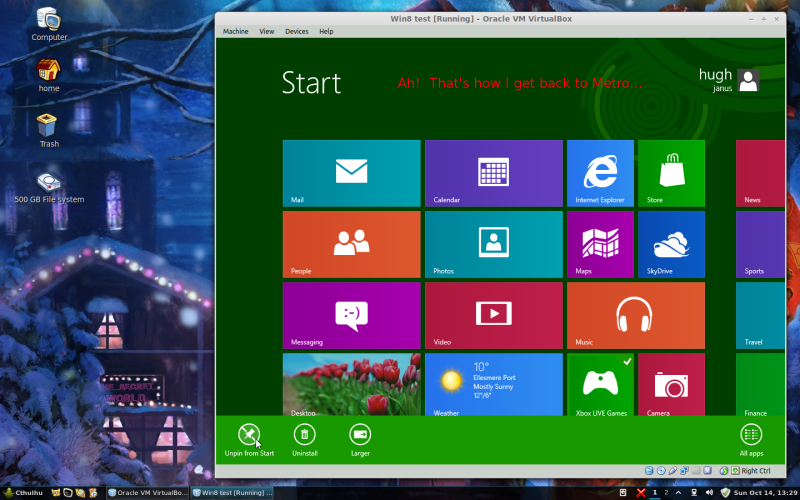The width and height of the screenshot is (800, 500).
Task: Open the Weather tile for Ellesmere Port
Action: [494, 384]
